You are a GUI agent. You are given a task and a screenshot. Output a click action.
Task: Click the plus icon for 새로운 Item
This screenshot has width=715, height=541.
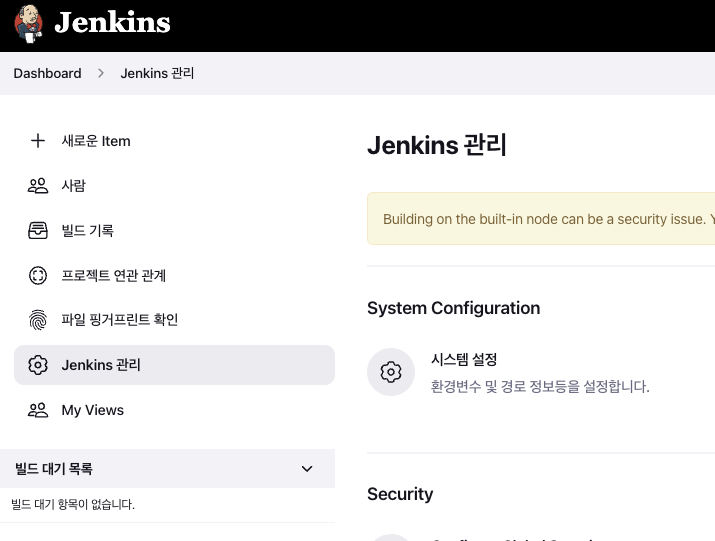click(x=38, y=140)
